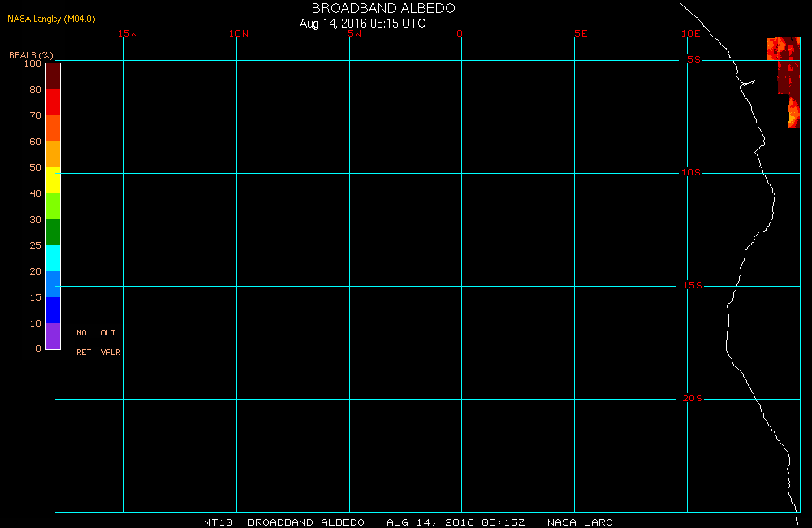Click the red 0 longitude label
This screenshot has height=528, width=812.
[x=460, y=33]
